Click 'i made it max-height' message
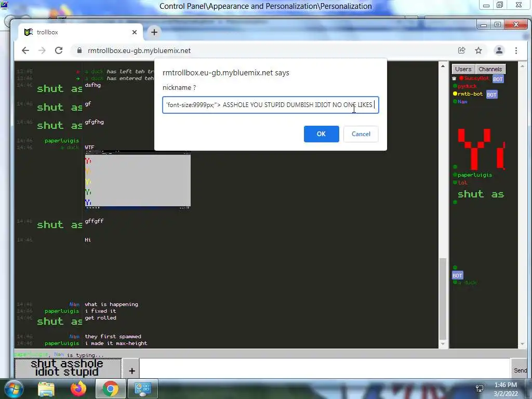Image resolution: width=532 pixels, height=399 pixels. (116, 343)
